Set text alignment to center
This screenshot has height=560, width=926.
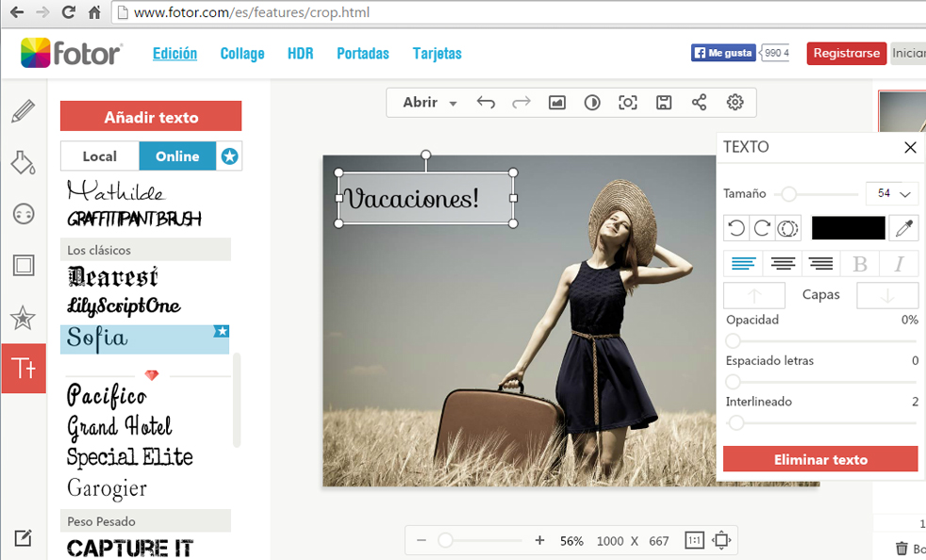[x=783, y=264]
